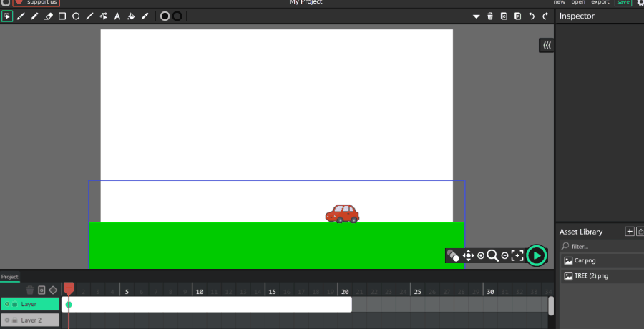The height and width of the screenshot is (329, 644).
Task: Click the zoom out minus icon
Action: (x=504, y=256)
